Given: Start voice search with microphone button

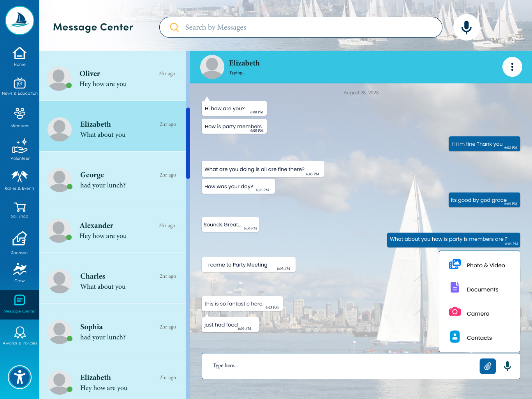Looking at the screenshot, I should pyautogui.click(x=466, y=27).
